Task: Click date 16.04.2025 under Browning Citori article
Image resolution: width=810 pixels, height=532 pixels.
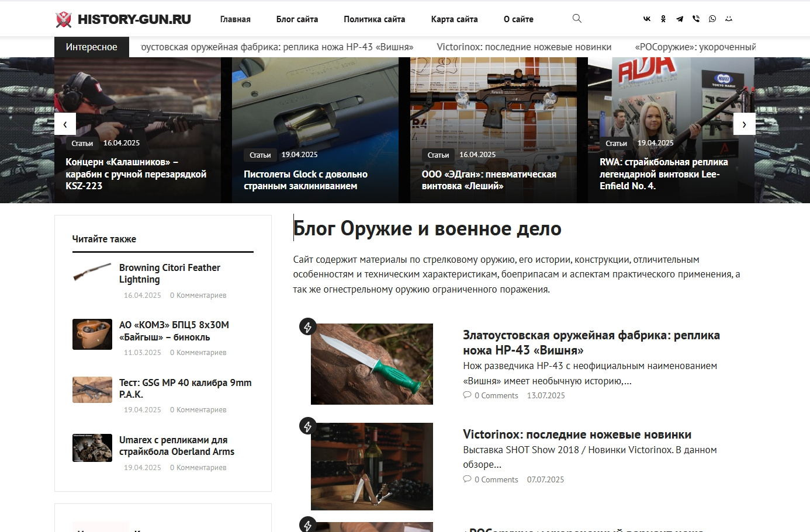Action: [x=143, y=295]
